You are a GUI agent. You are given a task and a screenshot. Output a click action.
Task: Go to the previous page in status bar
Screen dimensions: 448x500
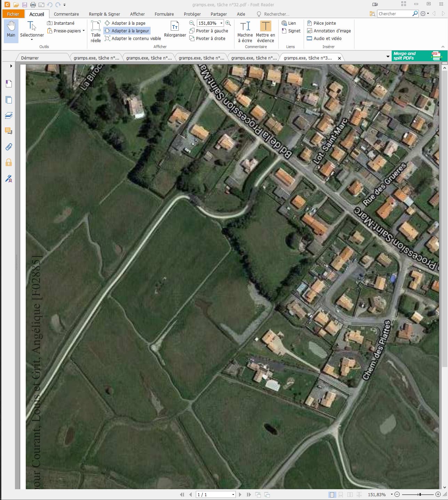point(190,494)
